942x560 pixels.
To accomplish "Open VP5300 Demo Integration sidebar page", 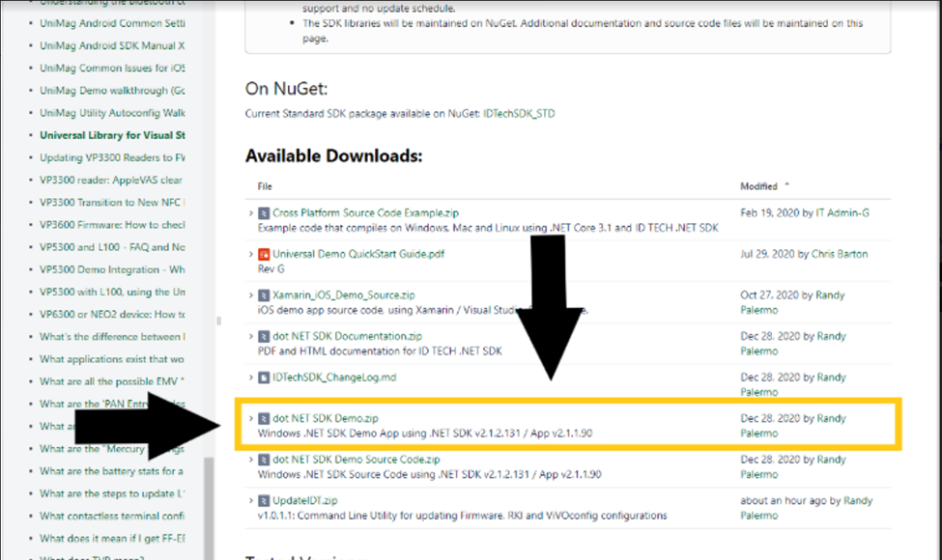I will [x=112, y=270].
